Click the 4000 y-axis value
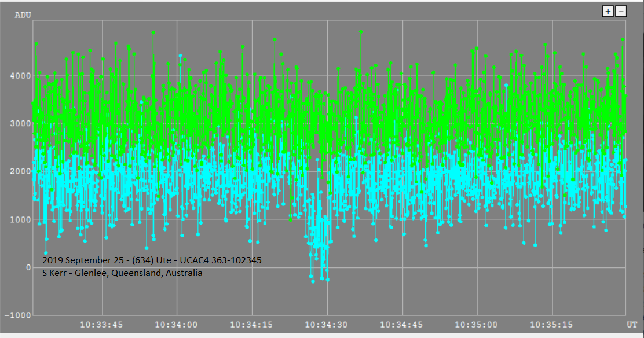This screenshot has height=338, width=644. point(20,76)
